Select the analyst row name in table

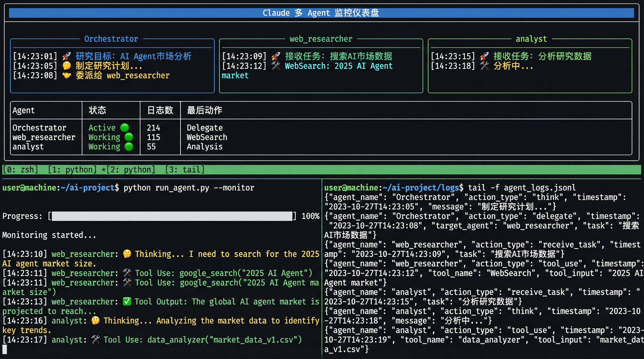(28, 147)
